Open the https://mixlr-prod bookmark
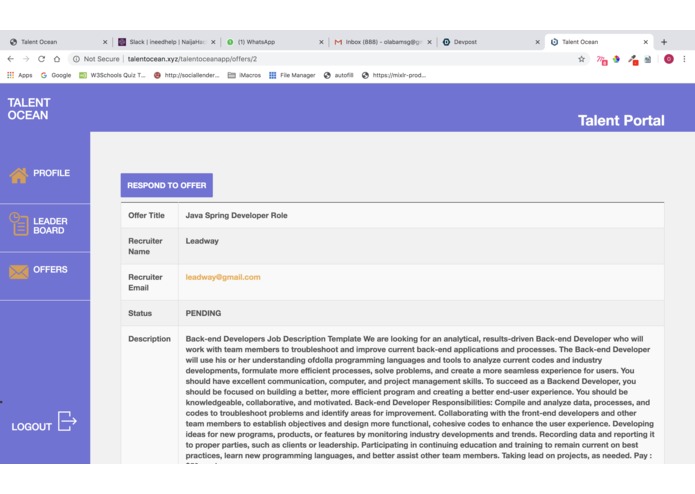This screenshot has width=695, height=494. pos(394,75)
